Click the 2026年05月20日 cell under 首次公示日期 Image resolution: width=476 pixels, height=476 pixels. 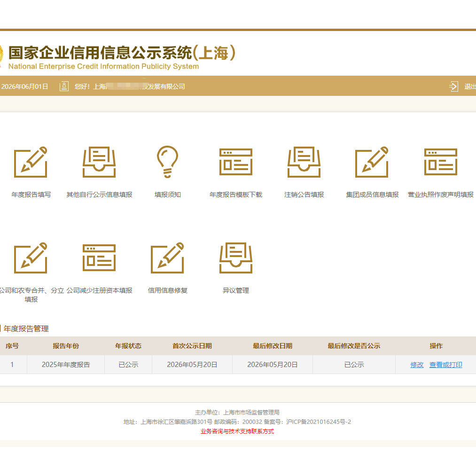[x=192, y=365]
